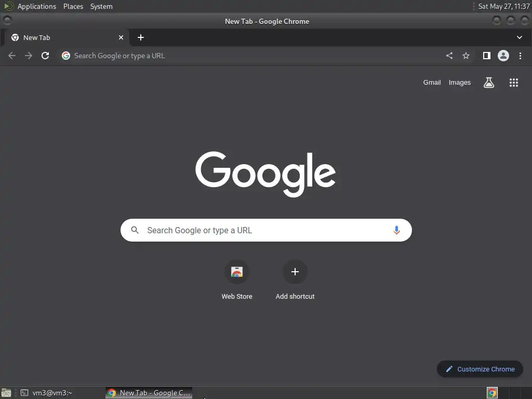Open the Gmail link

point(432,83)
